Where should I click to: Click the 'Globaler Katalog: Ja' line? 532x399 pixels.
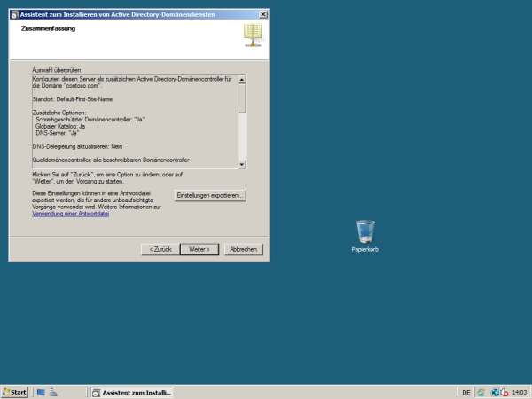click(x=60, y=126)
